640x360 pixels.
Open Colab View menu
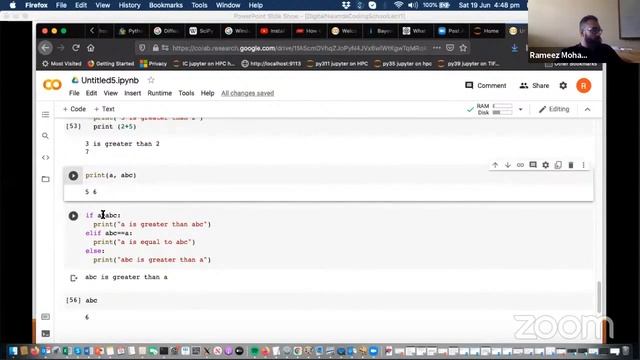(x=111, y=93)
